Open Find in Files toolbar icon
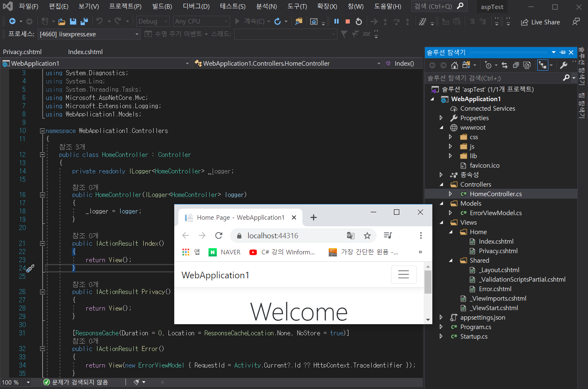 coord(299,21)
